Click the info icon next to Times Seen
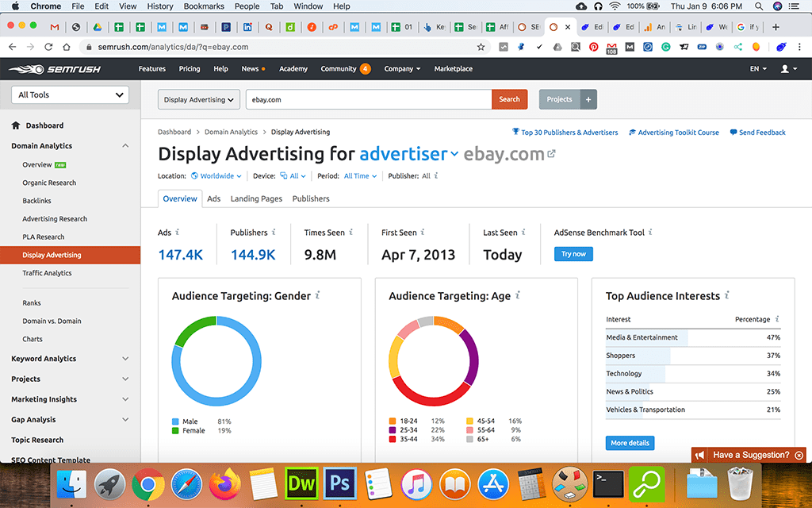Viewport: 812px width, 508px height. pyautogui.click(x=350, y=232)
